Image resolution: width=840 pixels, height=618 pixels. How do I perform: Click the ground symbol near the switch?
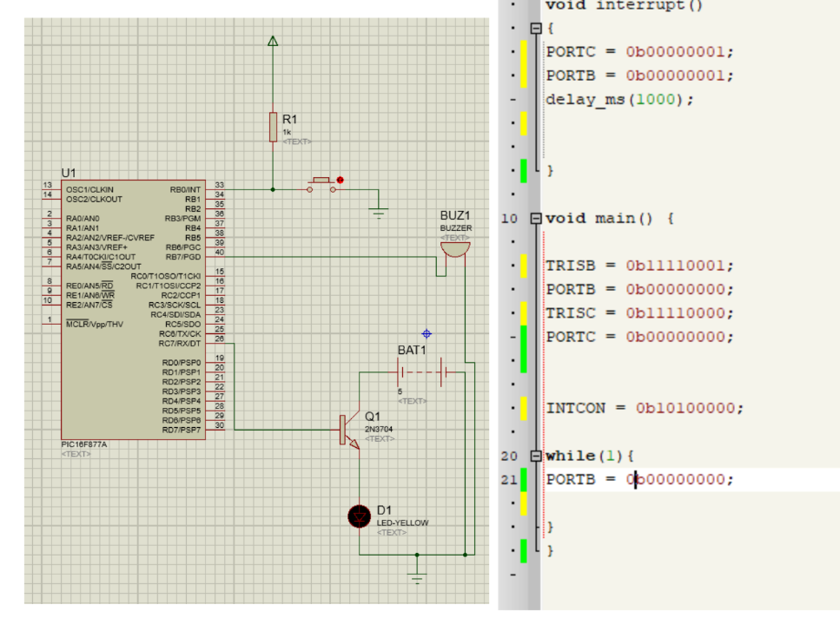point(378,213)
